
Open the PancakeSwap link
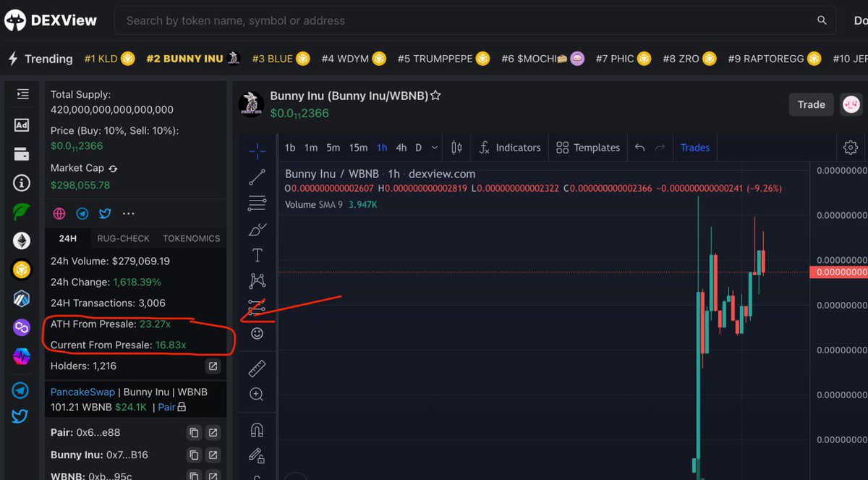click(x=82, y=392)
